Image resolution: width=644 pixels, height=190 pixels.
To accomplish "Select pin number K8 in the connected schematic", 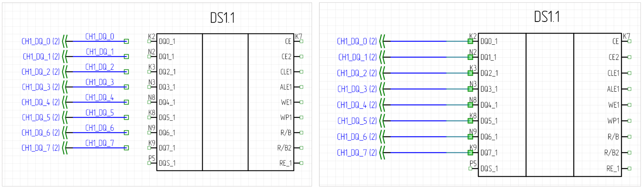I will click(473, 116).
